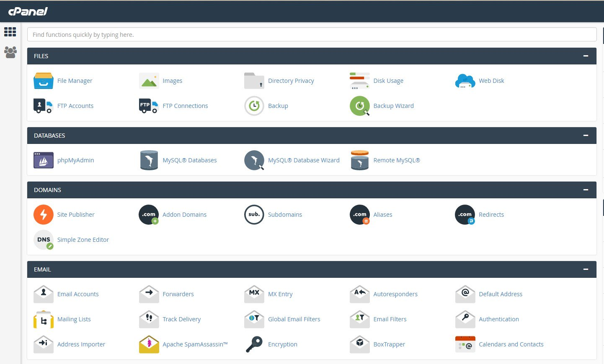Open the Redirects page
This screenshot has width=604, height=364.
(491, 214)
